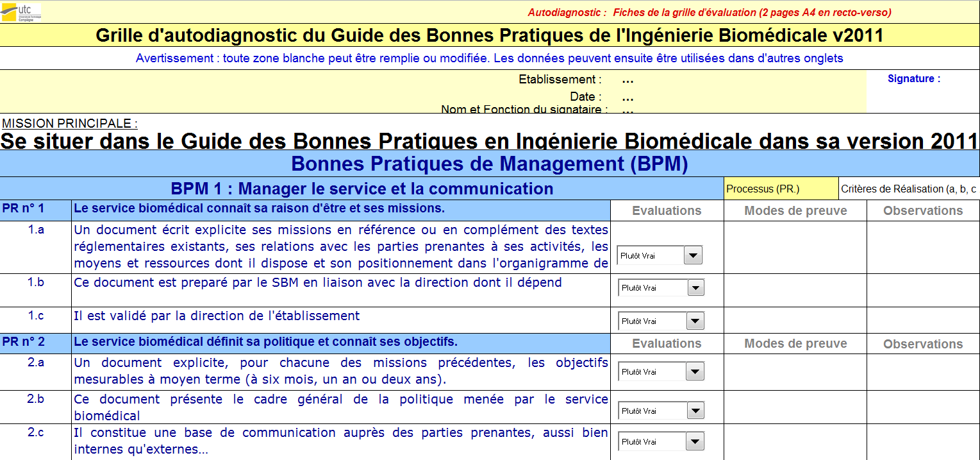This screenshot has height=460, width=980.
Task: Click 'Il constitue une base de communication' text
Action: coord(341,441)
